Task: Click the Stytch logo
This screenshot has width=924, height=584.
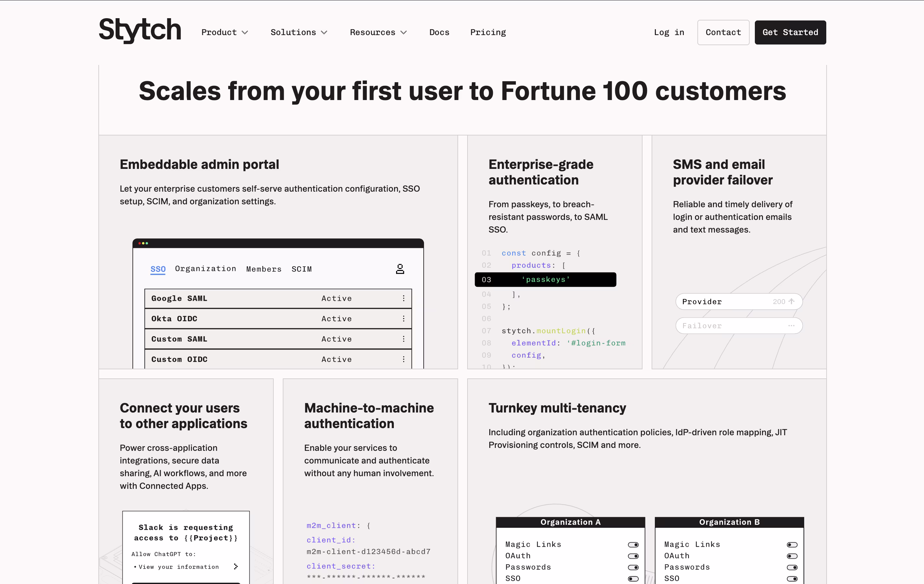Action: (140, 31)
